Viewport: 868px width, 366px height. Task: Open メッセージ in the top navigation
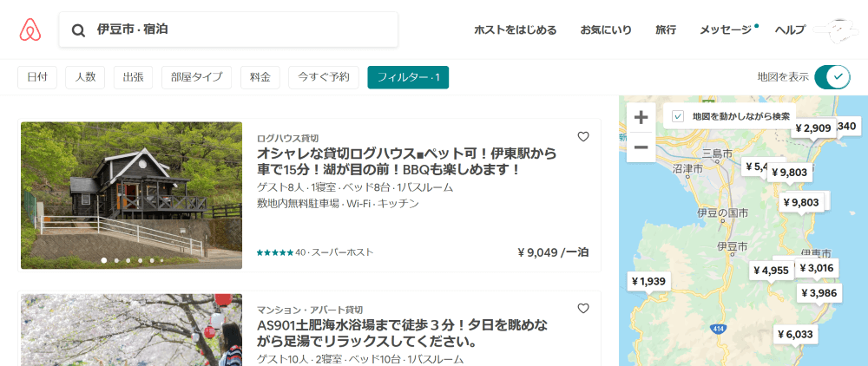pos(726,29)
